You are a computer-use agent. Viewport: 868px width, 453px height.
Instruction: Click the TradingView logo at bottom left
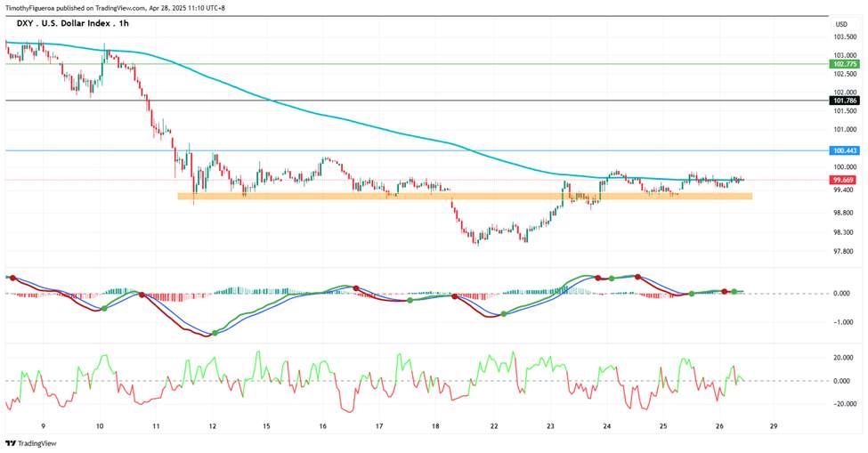pos(31,443)
